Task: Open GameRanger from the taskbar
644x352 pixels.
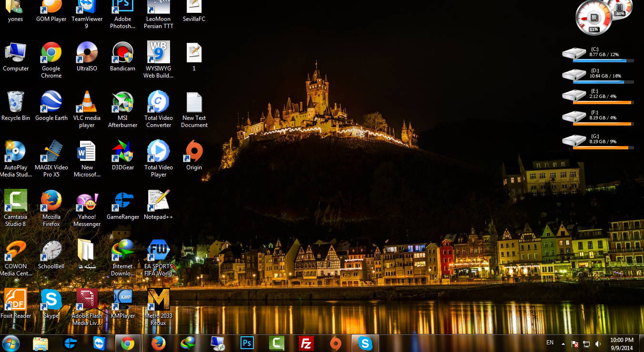Action: pyautogui.click(x=70, y=343)
